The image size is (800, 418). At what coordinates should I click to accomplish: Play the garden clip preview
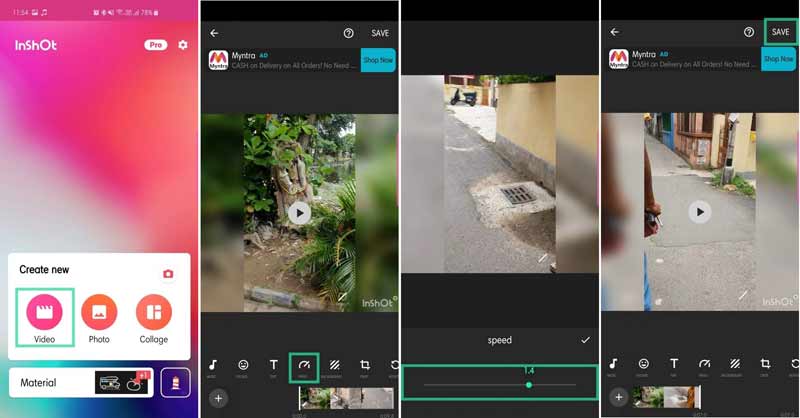tap(299, 213)
